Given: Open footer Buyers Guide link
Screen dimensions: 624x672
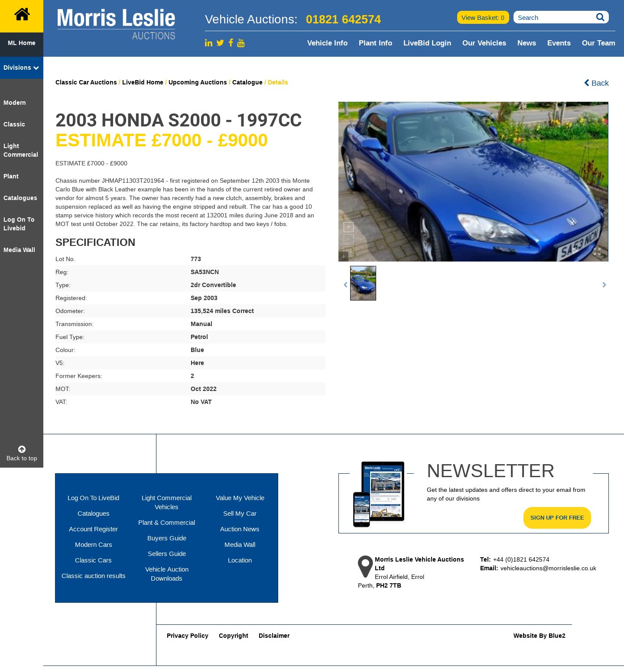Looking at the screenshot, I should click(166, 538).
